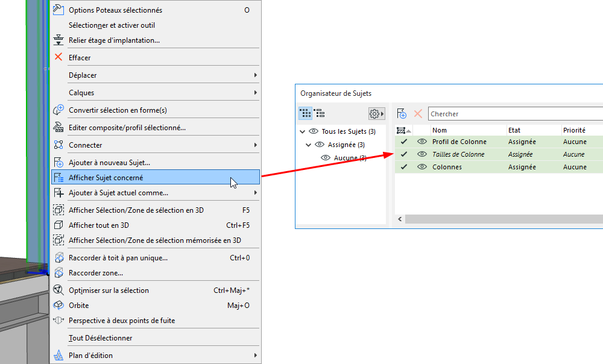Toggle visibility of Colonnes subject
This screenshot has height=364, width=603.
coord(422,167)
